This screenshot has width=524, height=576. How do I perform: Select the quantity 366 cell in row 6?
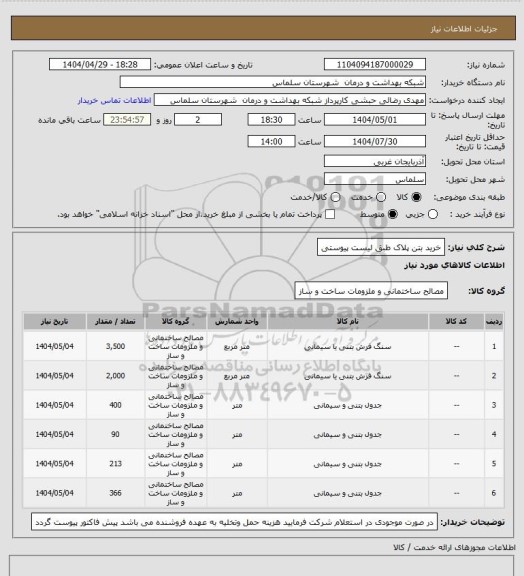point(115,493)
